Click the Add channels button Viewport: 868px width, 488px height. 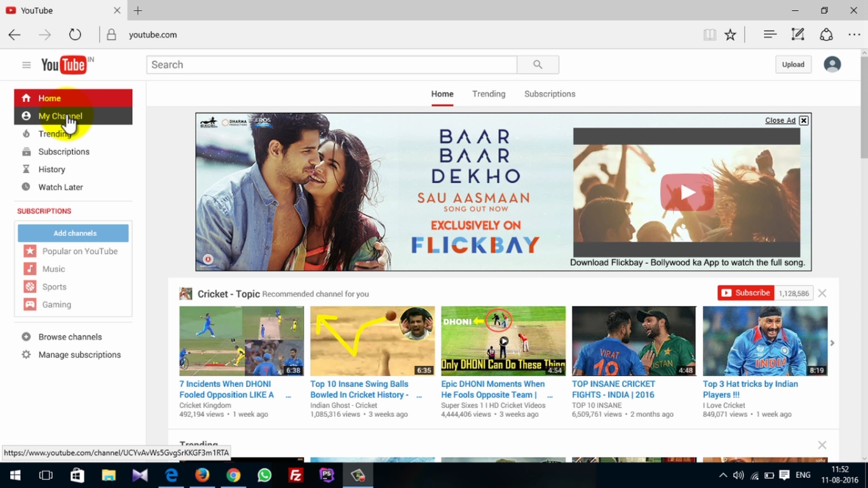[x=73, y=233]
